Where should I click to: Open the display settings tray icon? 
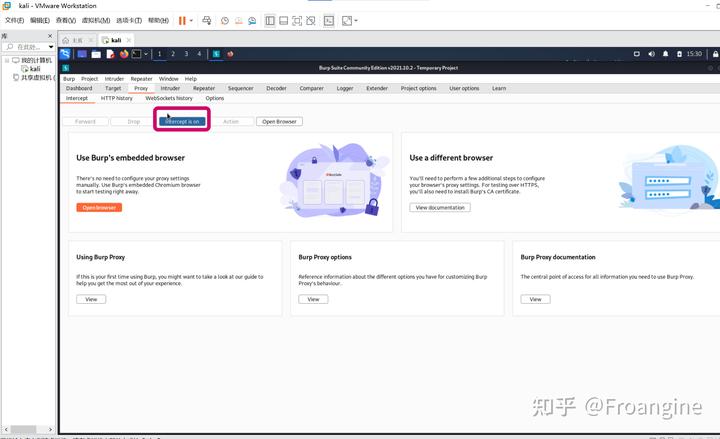pyautogui.click(x=636, y=54)
